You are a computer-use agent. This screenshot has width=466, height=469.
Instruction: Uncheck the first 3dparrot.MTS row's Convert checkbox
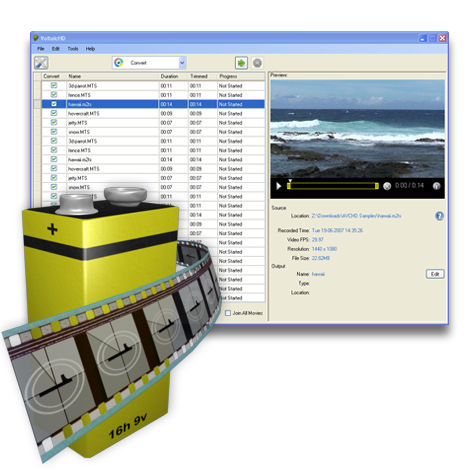pos(54,85)
